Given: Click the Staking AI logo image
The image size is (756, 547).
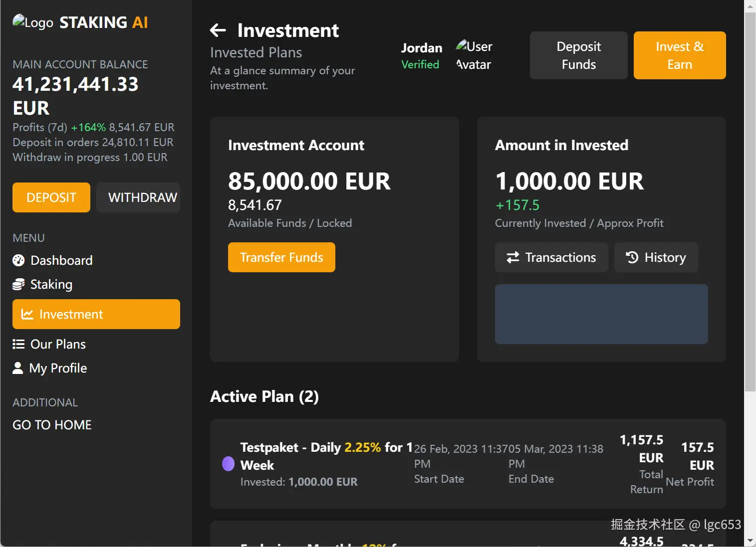Looking at the screenshot, I should 33,22.
